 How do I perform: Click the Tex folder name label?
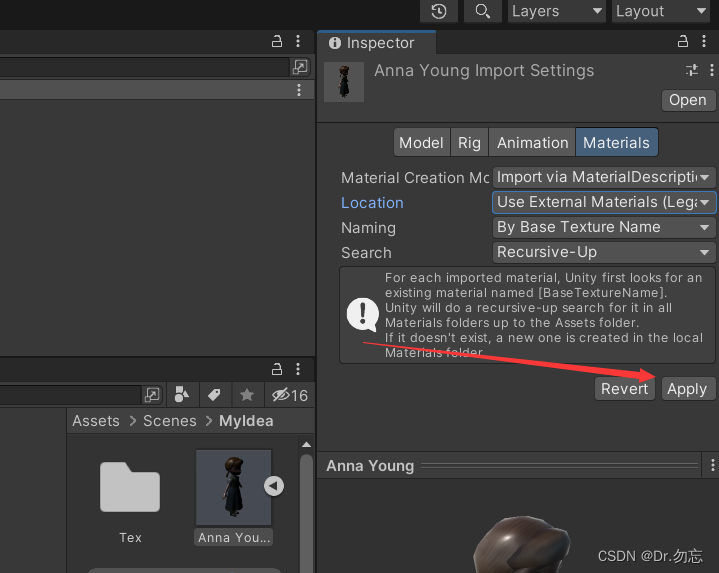click(130, 537)
